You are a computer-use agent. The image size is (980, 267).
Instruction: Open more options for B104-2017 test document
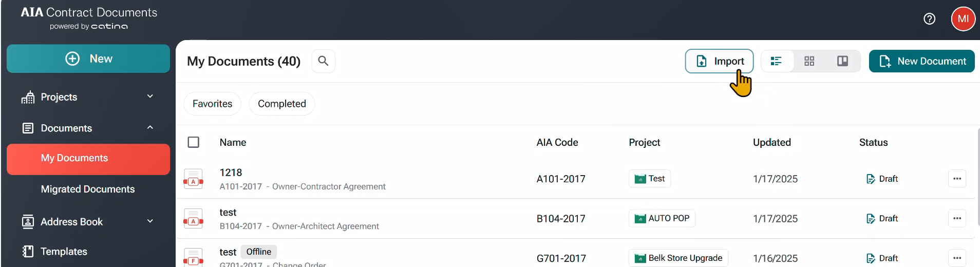pyautogui.click(x=957, y=218)
